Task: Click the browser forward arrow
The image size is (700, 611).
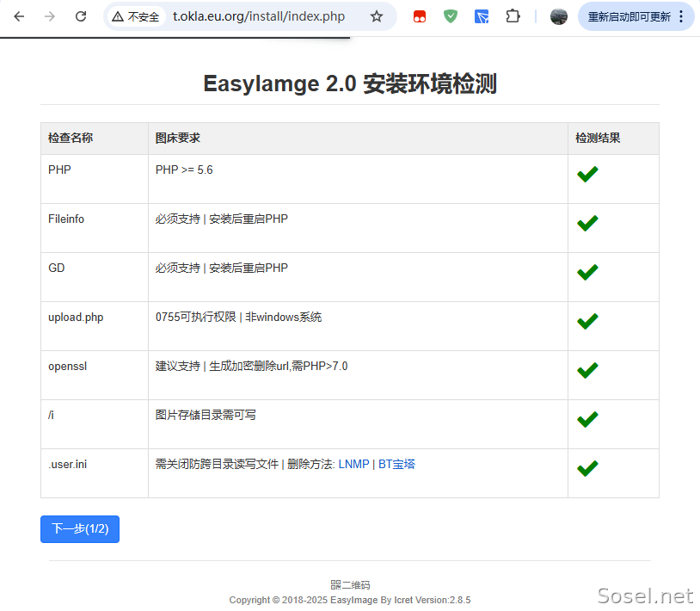Action: pyautogui.click(x=50, y=16)
